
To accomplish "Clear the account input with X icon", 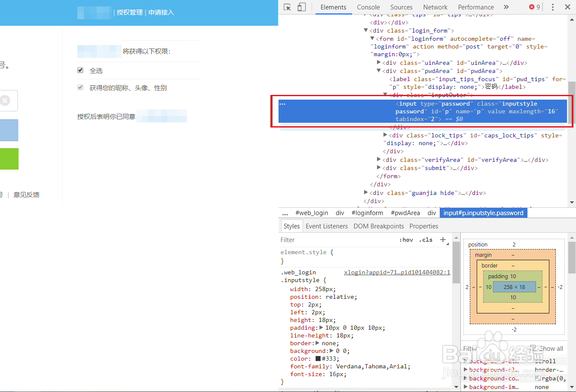I will coord(5,100).
